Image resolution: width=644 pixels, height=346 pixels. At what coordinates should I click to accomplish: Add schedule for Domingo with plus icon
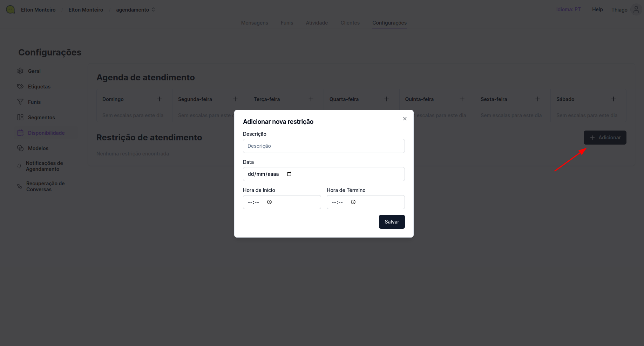coord(160,99)
